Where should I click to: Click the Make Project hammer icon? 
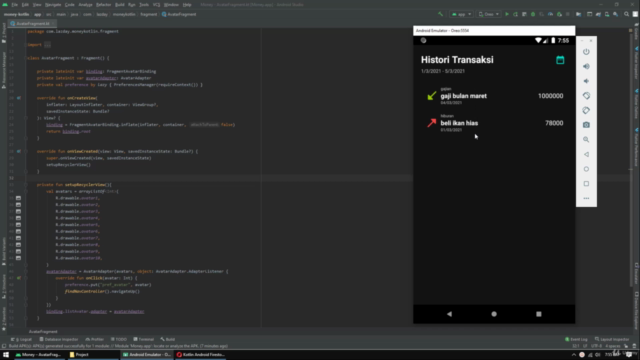[440, 14]
